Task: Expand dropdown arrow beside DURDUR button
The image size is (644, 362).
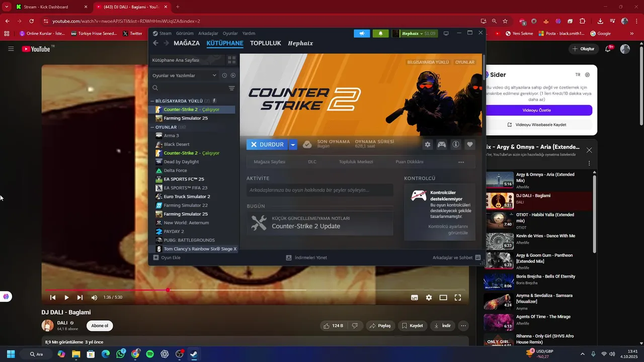Action: (x=293, y=144)
